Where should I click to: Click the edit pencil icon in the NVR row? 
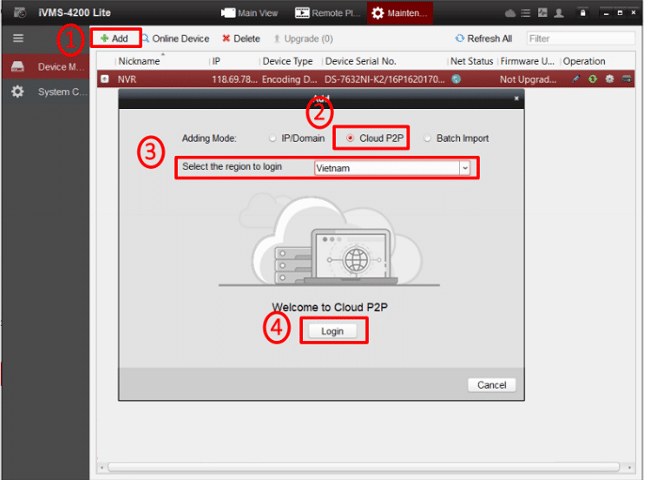tap(575, 79)
